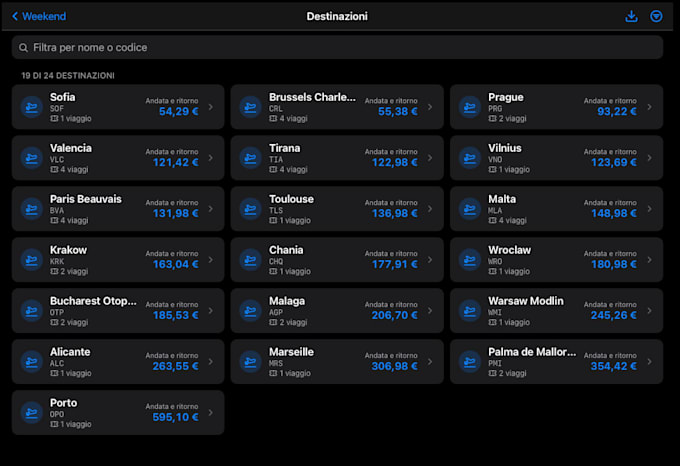
Task: Open the filter options circle icon
Action: (x=656, y=16)
